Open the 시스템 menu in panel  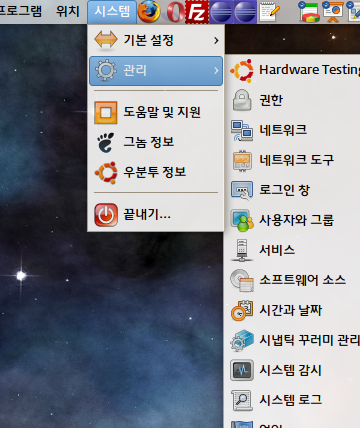click(112, 12)
